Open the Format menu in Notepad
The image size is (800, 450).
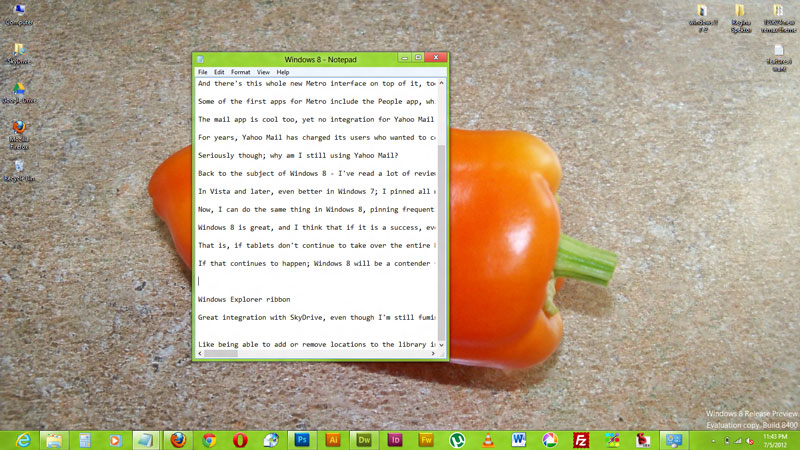240,72
